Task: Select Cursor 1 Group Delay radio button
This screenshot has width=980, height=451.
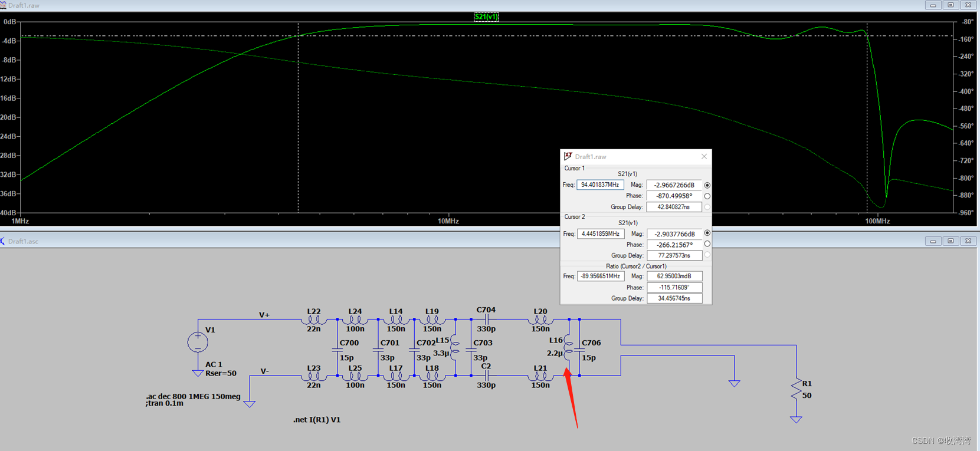Action: (707, 207)
